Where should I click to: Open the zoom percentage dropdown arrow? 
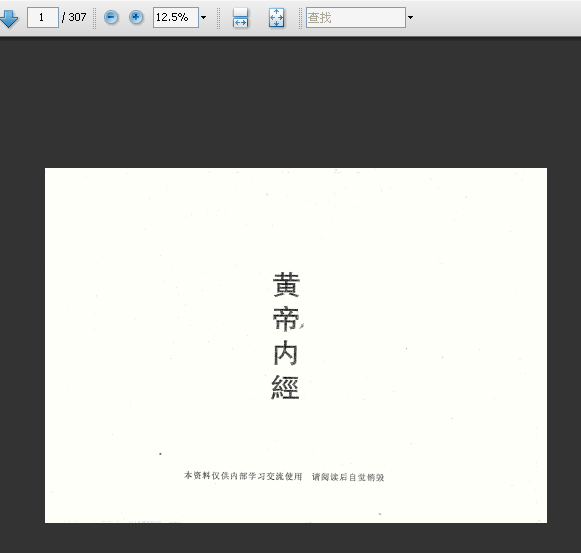(x=203, y=17)
